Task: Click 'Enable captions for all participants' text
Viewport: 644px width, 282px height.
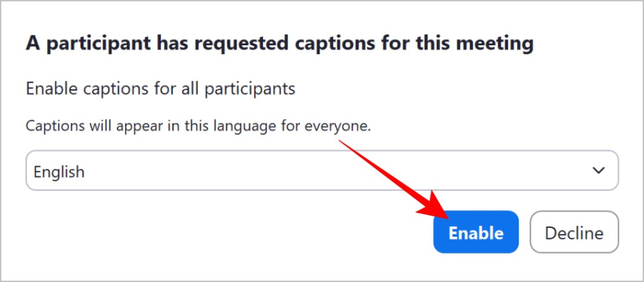Action: [x=160, y=88]
